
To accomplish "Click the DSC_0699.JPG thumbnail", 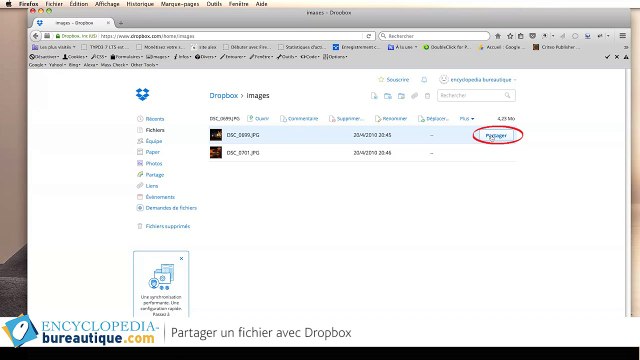I will (x=216, y=135).
